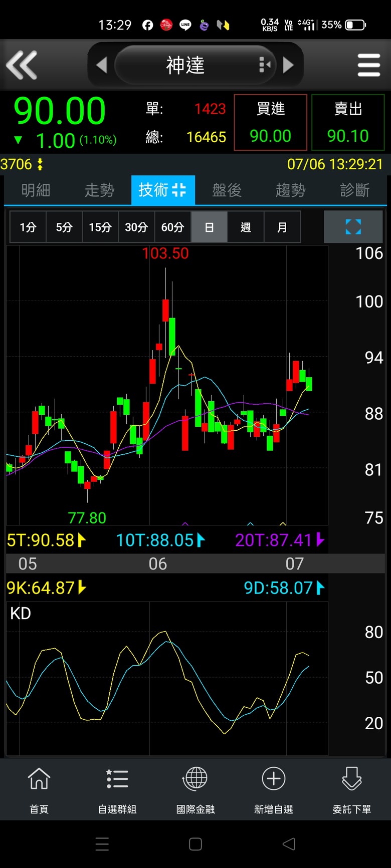Tap single volume 1423
391x868 pixels.
tap(210, 109)
